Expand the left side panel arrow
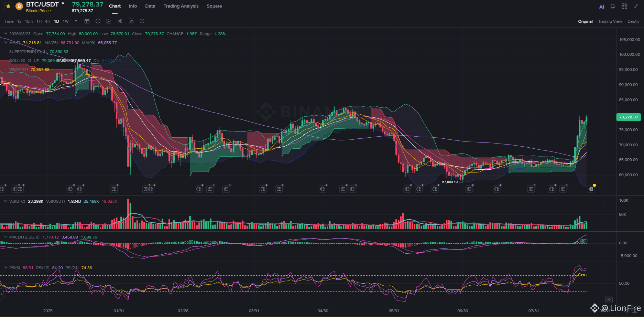Screen dimensions: 644x317 (x=1, y=294)
